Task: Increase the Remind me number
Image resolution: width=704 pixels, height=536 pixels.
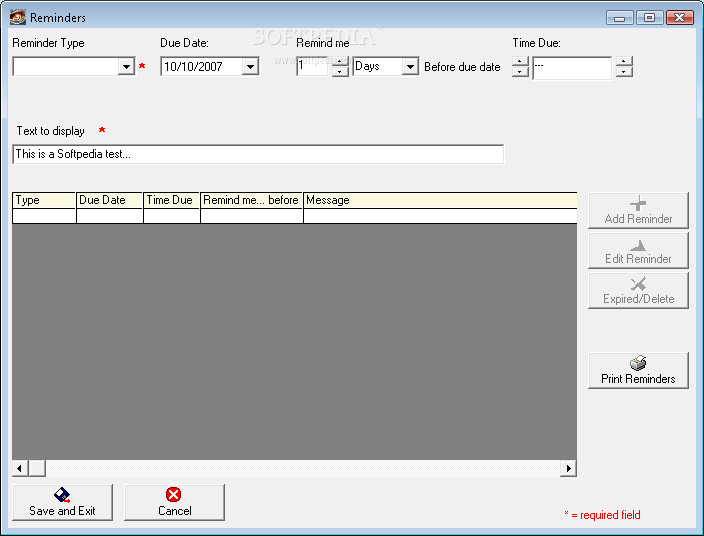Action: tap(340, 62)
